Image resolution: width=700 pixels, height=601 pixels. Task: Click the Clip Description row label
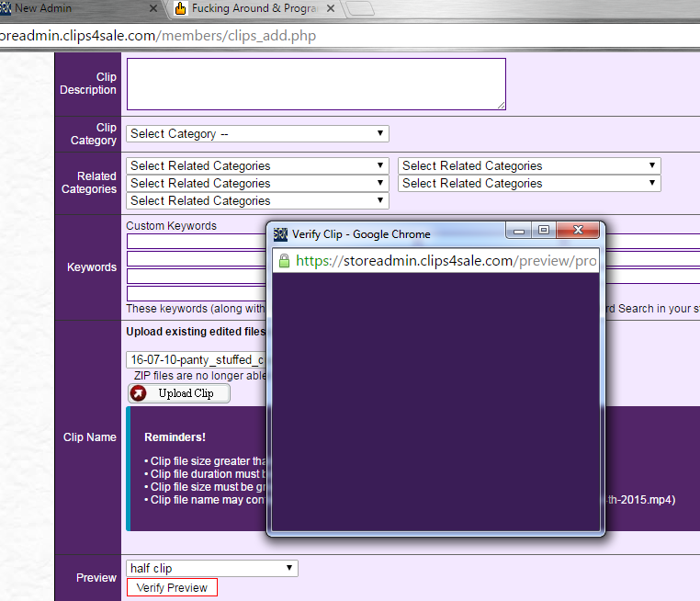[x=88, y=84]
